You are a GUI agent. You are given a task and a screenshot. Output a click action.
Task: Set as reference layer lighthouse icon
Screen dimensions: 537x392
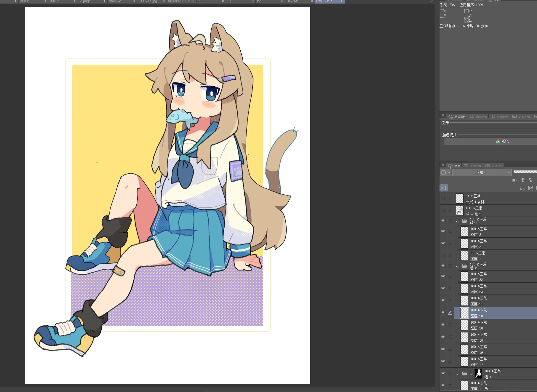pos(523,180)
